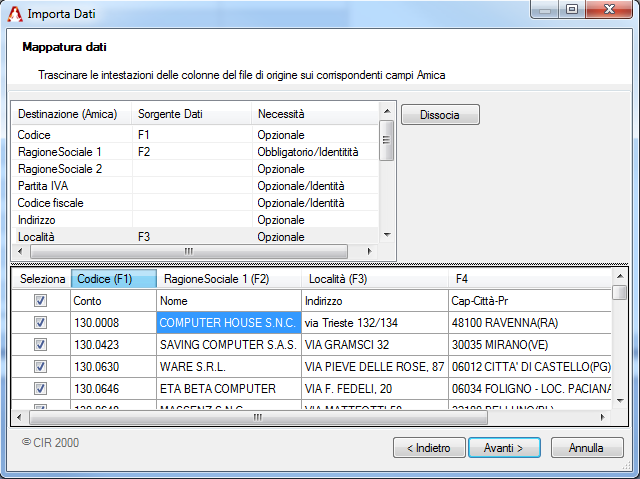Click the COMPUTER HOUSE S.N.C. cell

(228, 323)
